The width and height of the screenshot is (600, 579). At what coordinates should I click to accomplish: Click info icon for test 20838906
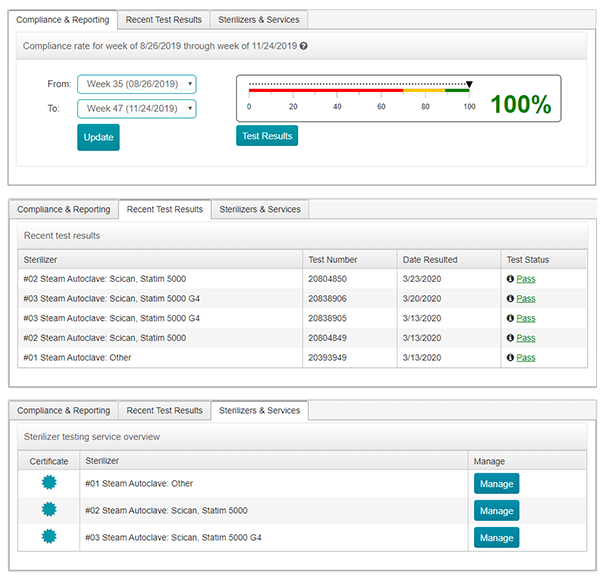click(x=510, y=299)
